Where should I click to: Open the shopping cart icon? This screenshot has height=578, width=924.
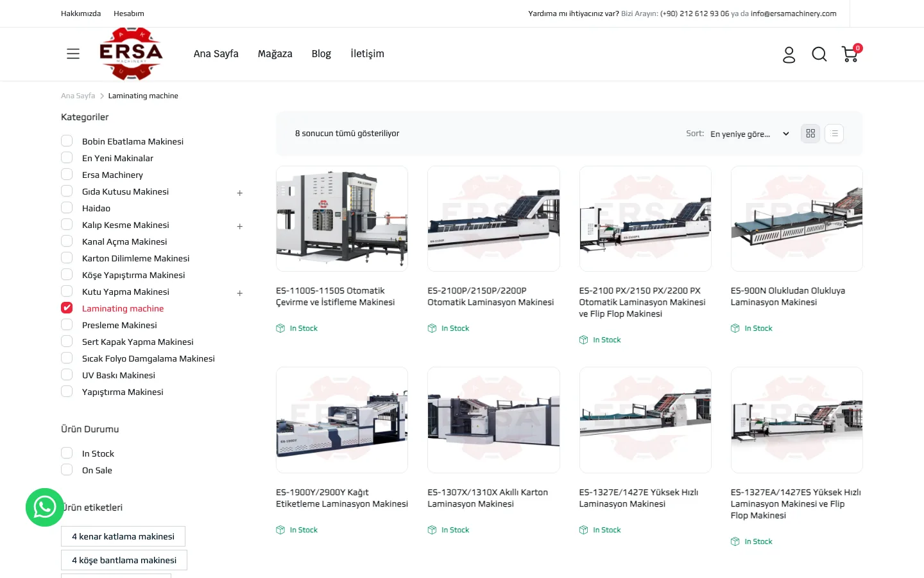click(851, 53)
